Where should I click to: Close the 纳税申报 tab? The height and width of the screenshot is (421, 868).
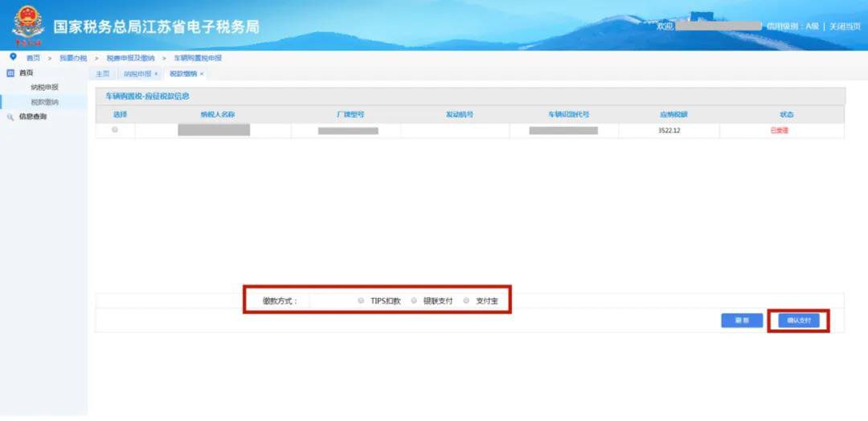[156, 74]
